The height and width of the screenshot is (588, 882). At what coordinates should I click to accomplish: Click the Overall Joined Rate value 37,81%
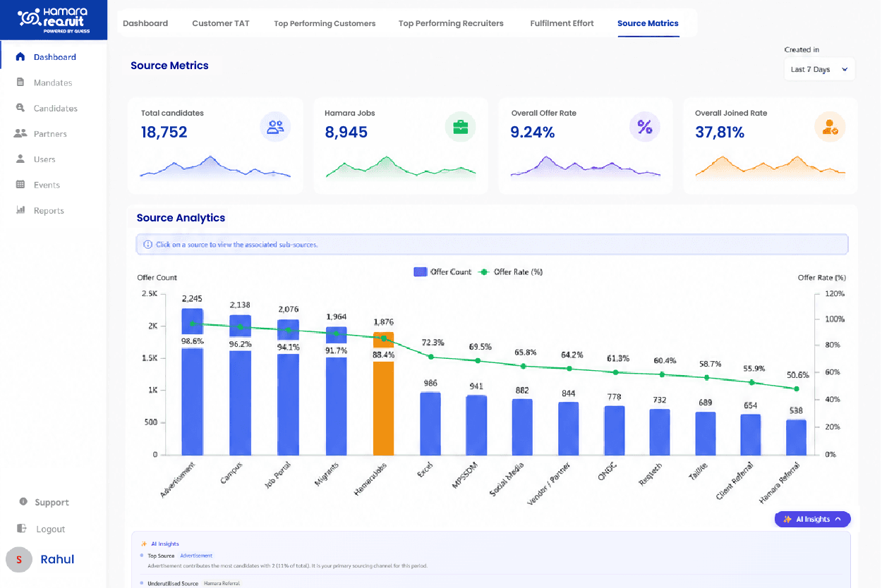[720, 132]
